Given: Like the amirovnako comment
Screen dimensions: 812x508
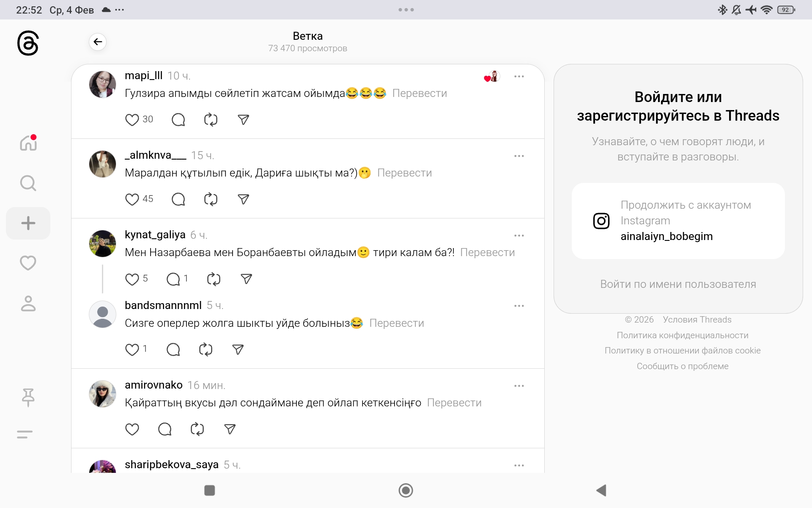Looking at the screenshot, I should pyautogui.click(x=132, y=429).
